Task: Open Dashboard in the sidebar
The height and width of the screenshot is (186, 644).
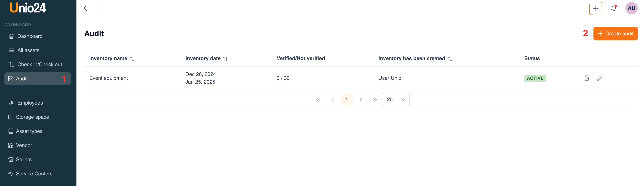Action: 30,36
